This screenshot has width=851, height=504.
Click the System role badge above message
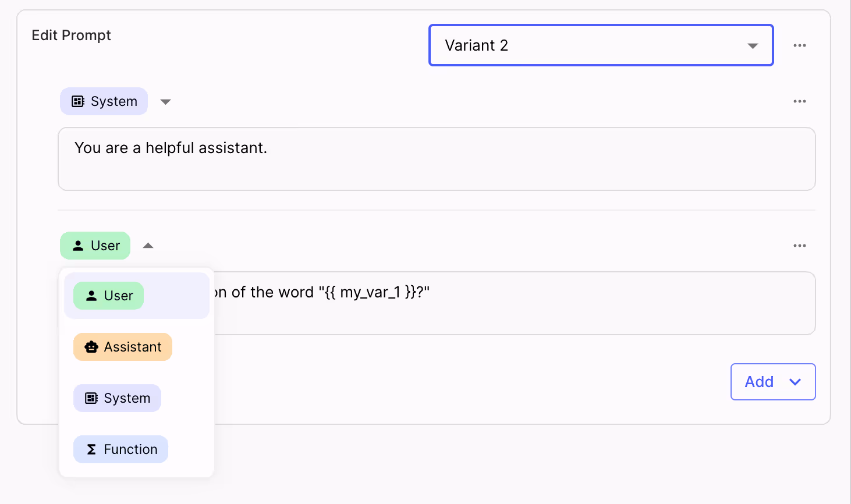coord(104,101)
